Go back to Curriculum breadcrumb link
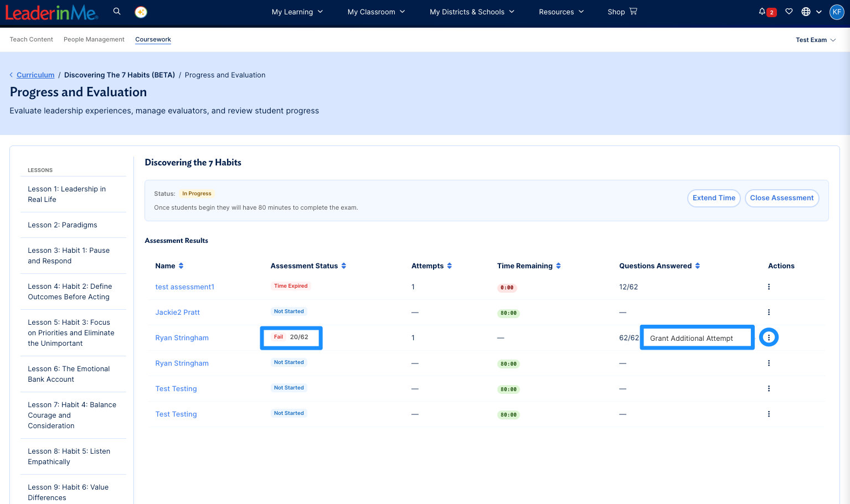This screenshot has height=504, width=850. point(35,75)
